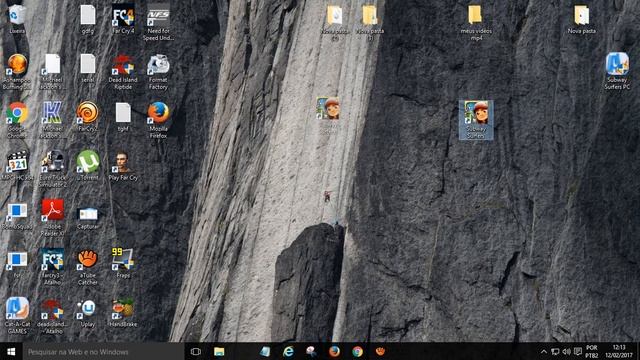The height and width of the screenshot is (360, 640).
Task: Select the gdfg file icon
Action: (x=88, y=18)
